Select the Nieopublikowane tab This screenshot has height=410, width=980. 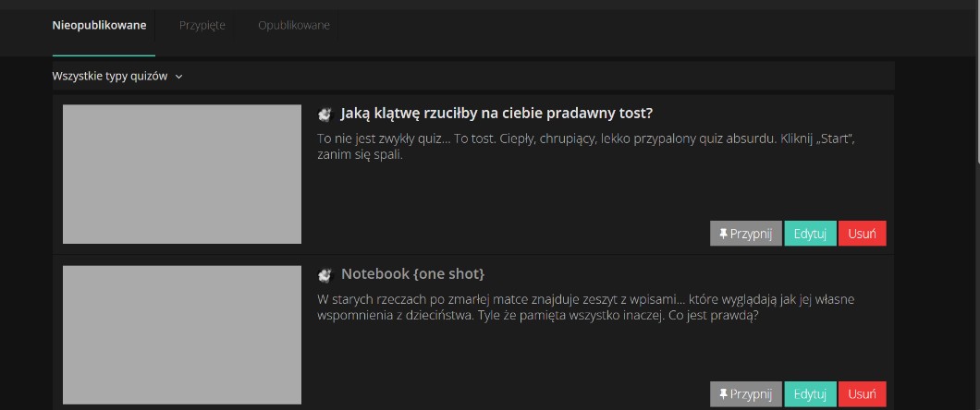(99, 25)
